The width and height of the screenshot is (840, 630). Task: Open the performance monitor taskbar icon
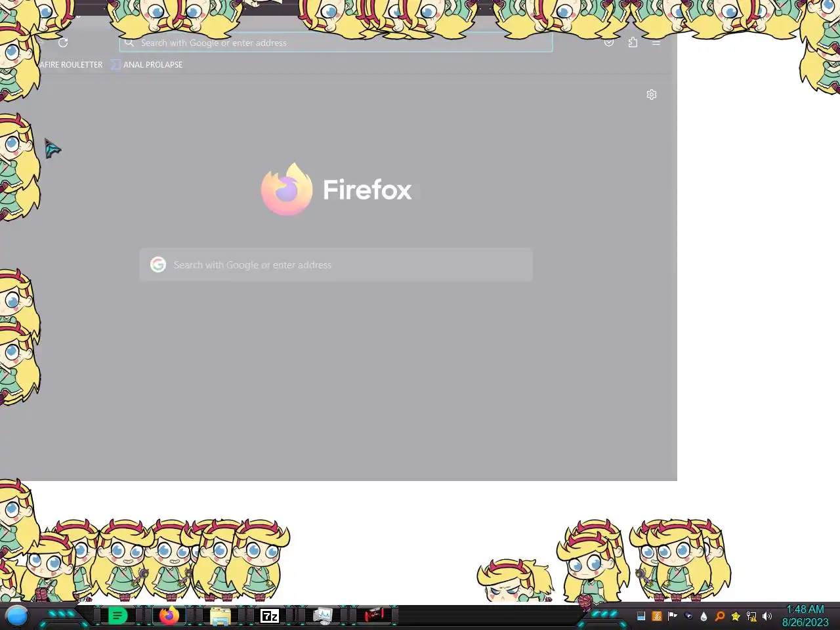tap(322, 616)
